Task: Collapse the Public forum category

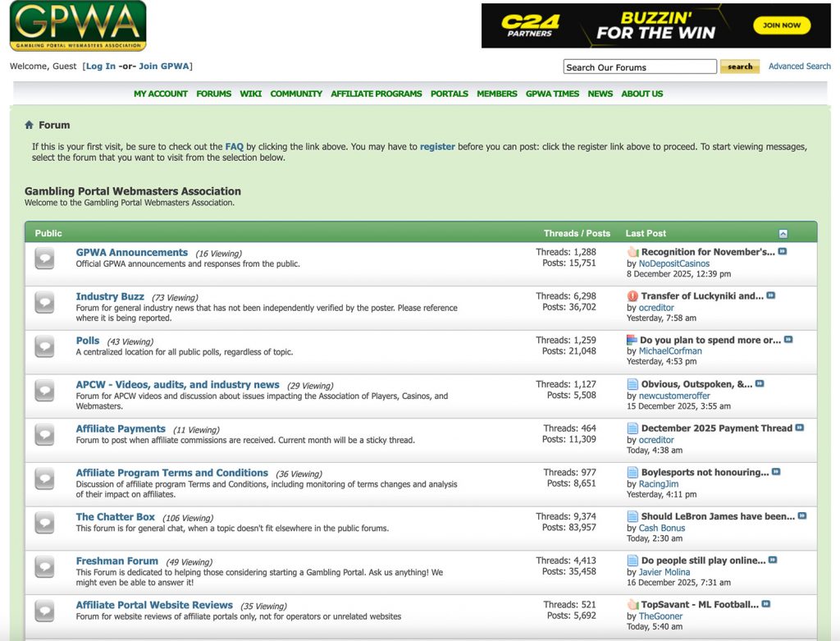Action: [x=783, y=232]
